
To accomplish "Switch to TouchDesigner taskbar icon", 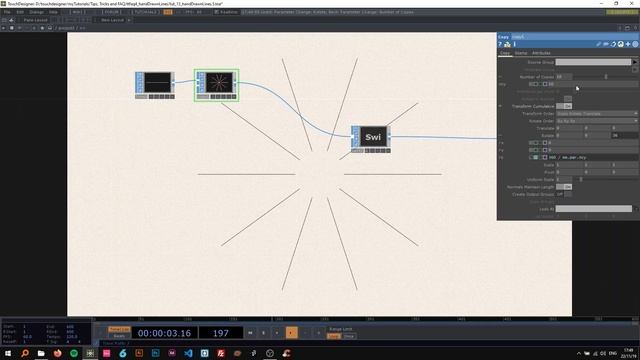I will 90,353.
